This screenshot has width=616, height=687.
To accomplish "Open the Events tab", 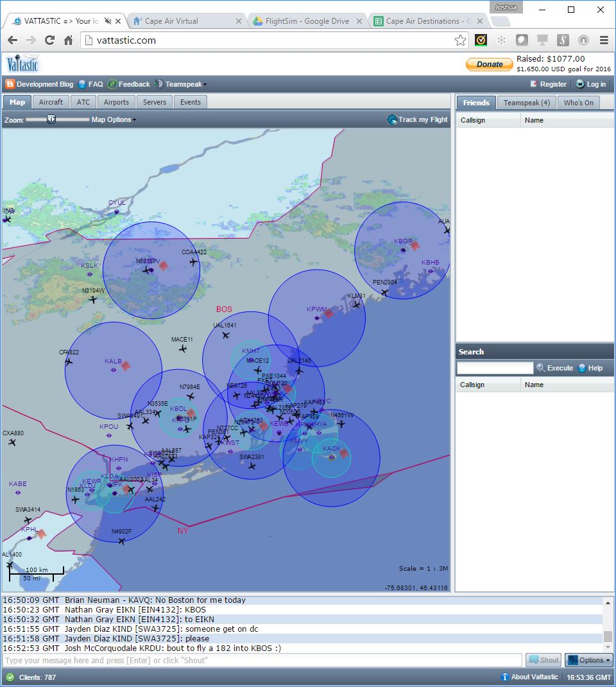I will (191, 102).
